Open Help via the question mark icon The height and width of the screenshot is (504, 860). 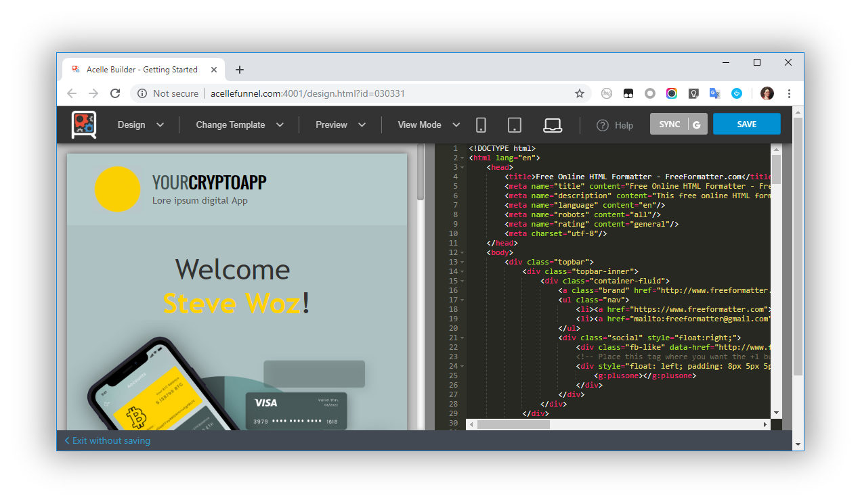coord(602,124)
